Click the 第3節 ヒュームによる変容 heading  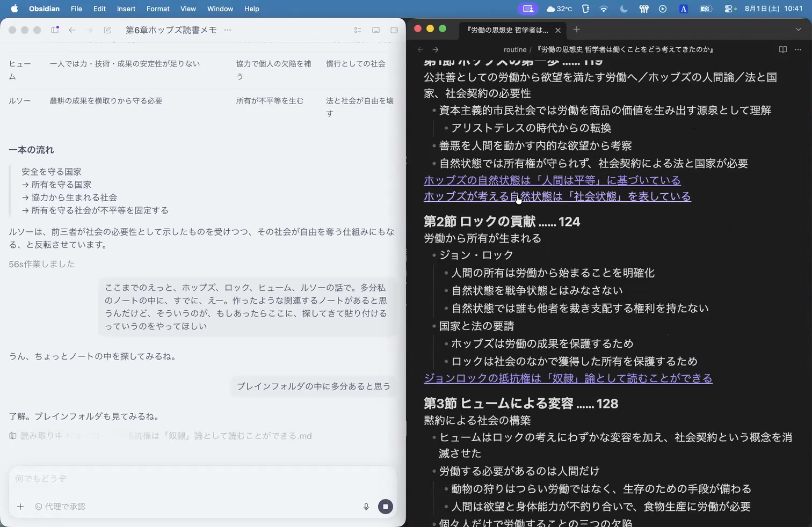(x=521, y=403)
